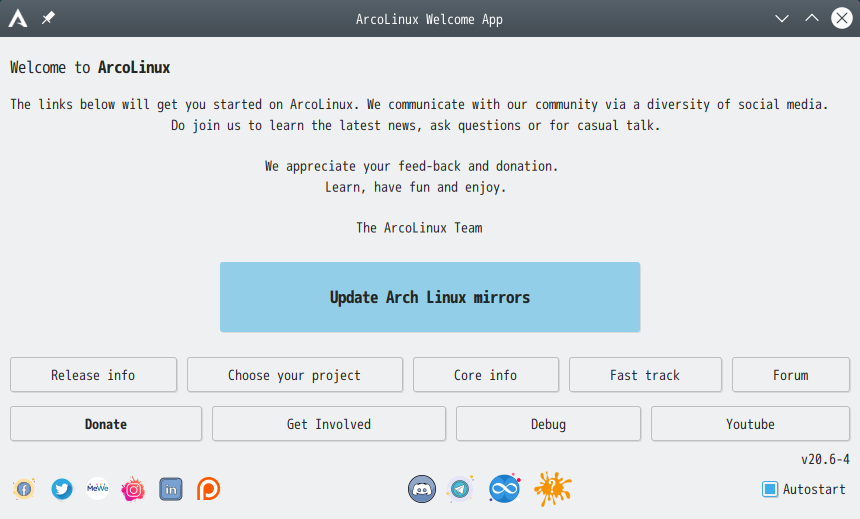The image size is (860, 519).
Task: Click the Patreon icon
Action: [208, 489]
